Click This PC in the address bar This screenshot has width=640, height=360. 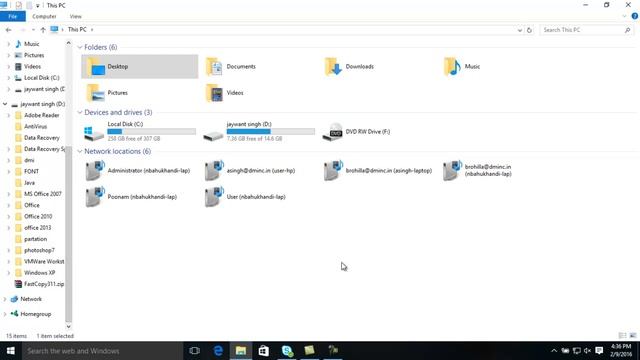[77, 30]
